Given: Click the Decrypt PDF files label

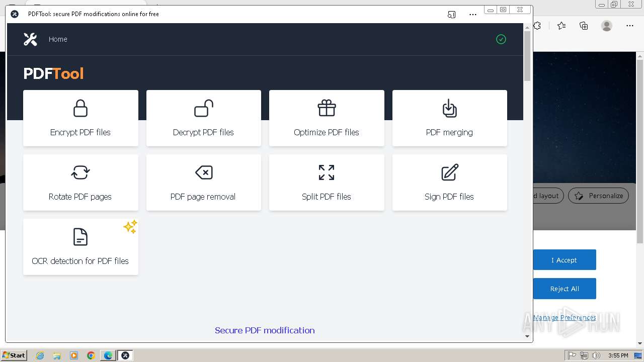Looking at the screenshot, I should [x=203, y=132].
